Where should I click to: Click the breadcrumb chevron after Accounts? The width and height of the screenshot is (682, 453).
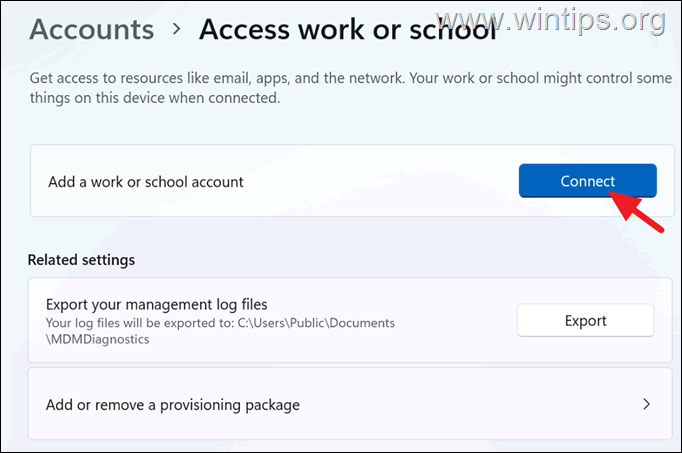tap(177, 29)
